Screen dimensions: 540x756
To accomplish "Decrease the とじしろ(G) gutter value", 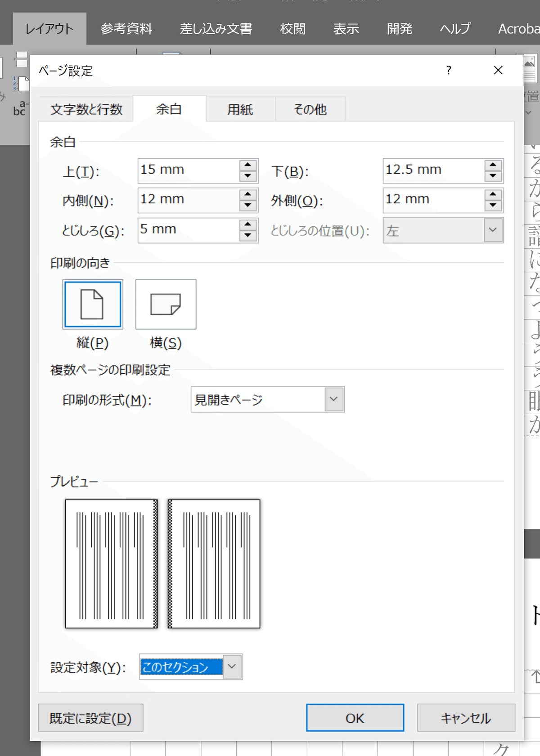I will coord(248,236).
